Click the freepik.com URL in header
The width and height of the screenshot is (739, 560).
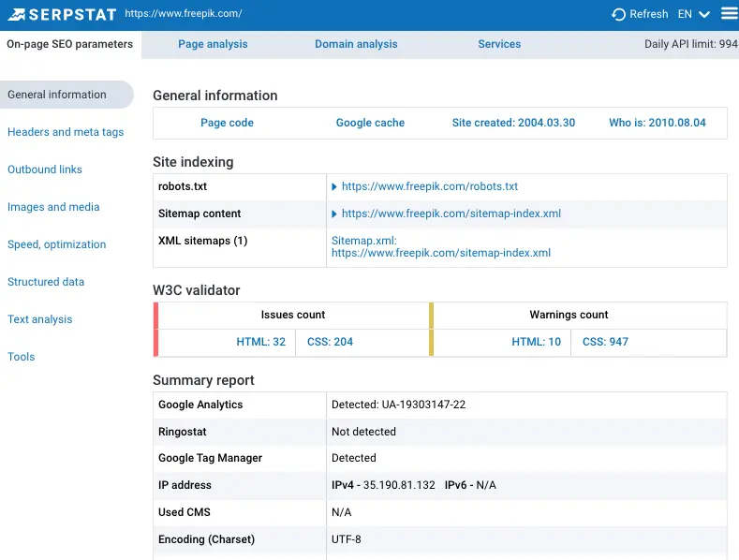(x=184, y=14)
